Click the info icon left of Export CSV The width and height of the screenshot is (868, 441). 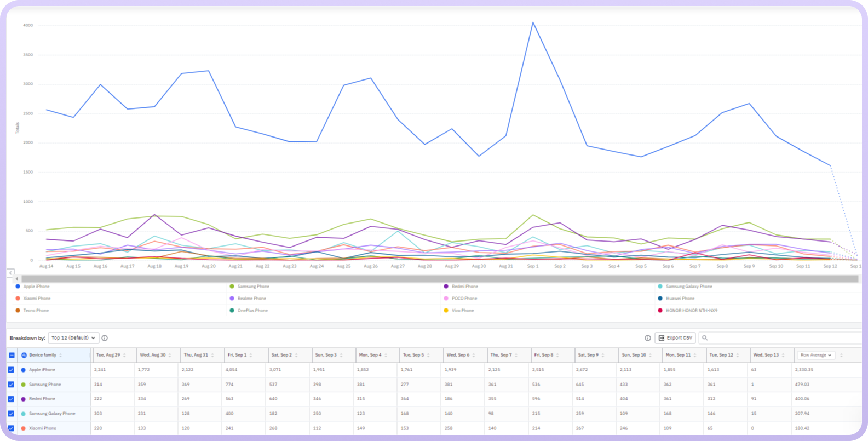tap(648, 338)
